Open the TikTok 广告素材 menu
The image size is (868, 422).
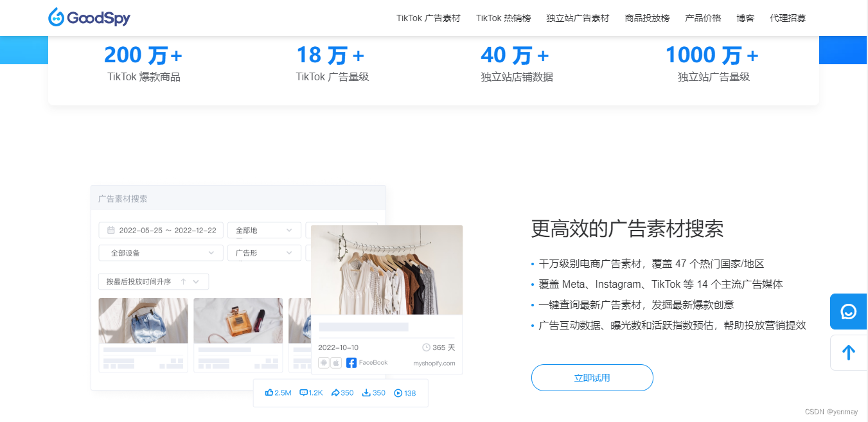429,18
